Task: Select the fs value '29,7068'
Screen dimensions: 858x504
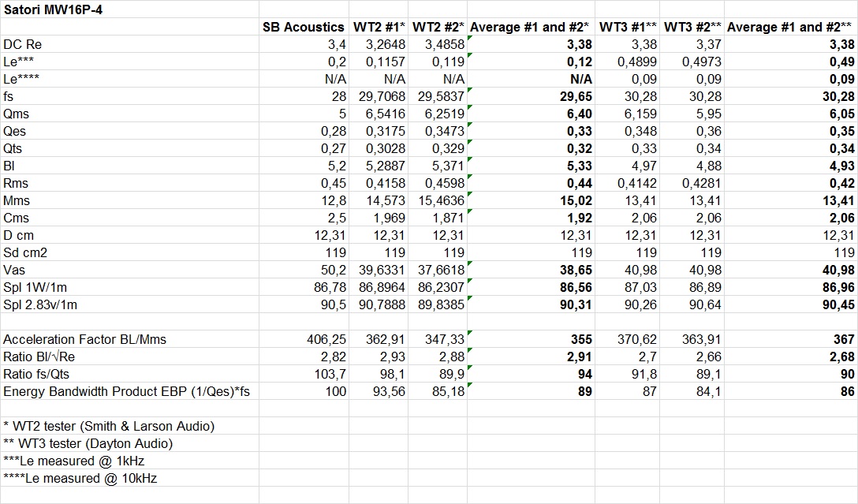Action: click(382, 97)
